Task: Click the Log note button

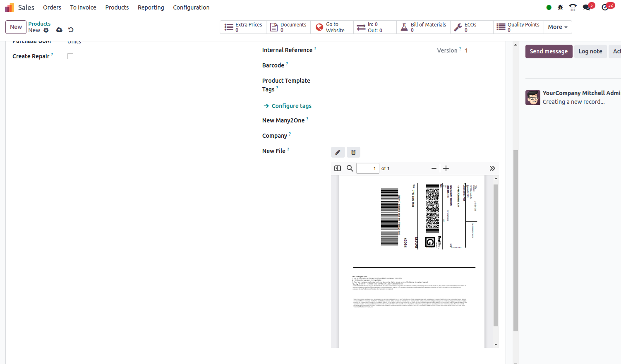Action: point(590,51)
